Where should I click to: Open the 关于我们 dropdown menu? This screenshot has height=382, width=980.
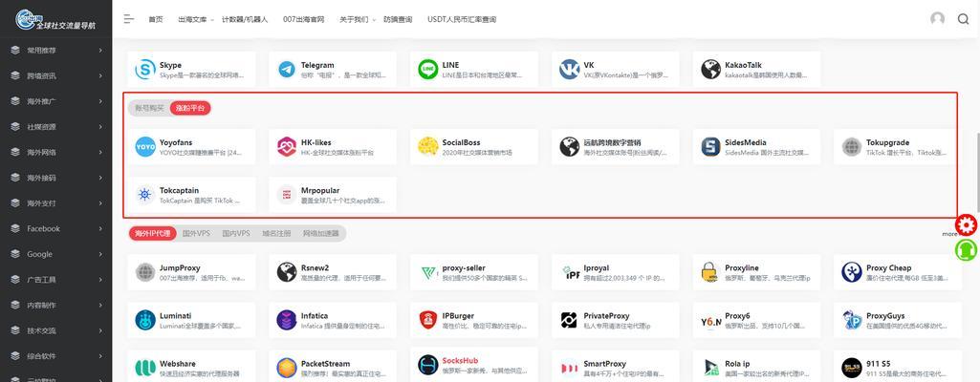pos(358,19)
